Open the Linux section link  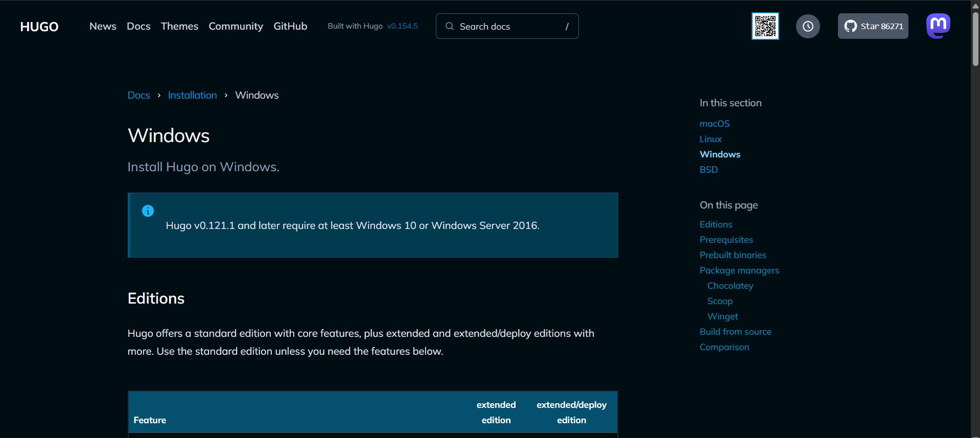tap(710, 139)
